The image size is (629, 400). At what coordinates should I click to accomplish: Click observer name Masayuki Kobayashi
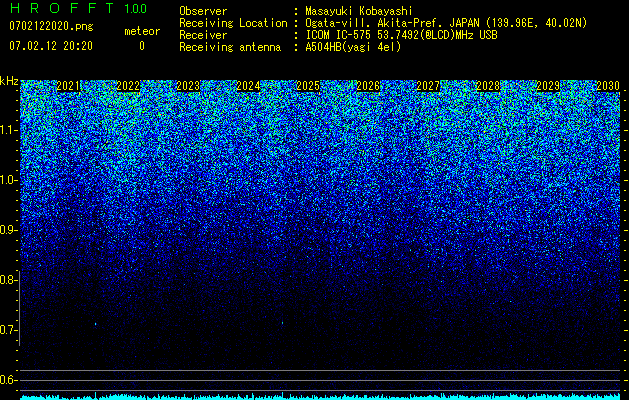pos(359,11)
